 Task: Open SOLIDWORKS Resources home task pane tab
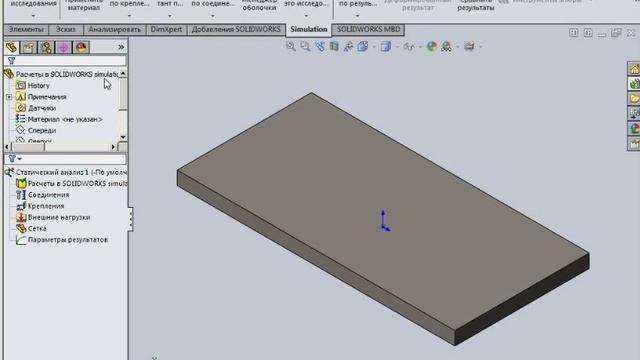pyautogui.click(x=634, y=69)
